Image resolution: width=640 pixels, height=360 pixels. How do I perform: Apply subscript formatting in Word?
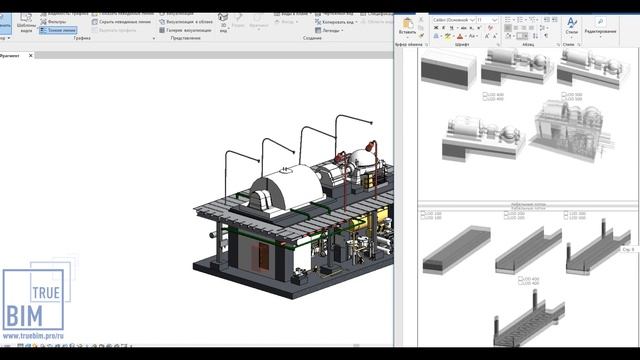pos(471,28)
